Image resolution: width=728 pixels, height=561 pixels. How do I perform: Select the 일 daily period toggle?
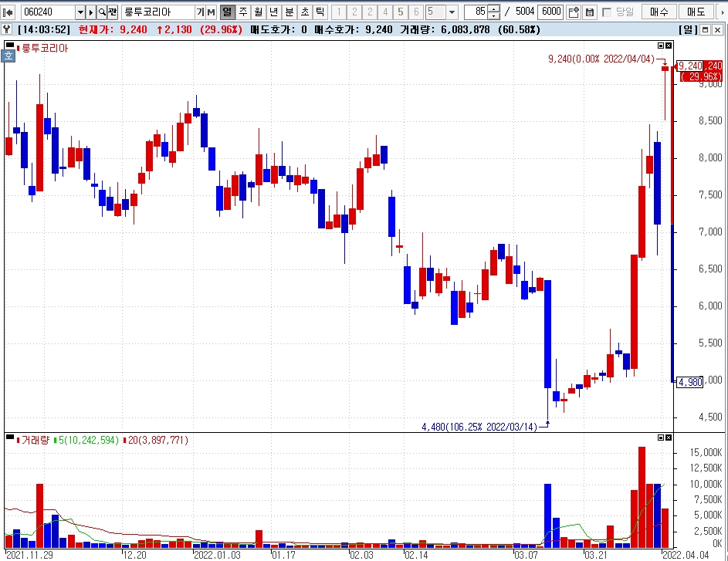[x=226, y=12]
